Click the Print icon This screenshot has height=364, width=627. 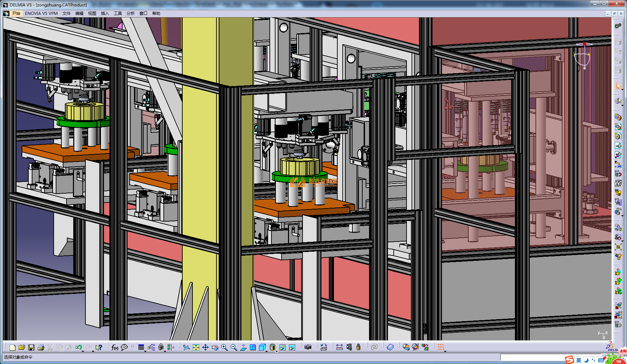click(x=41, y=347)
